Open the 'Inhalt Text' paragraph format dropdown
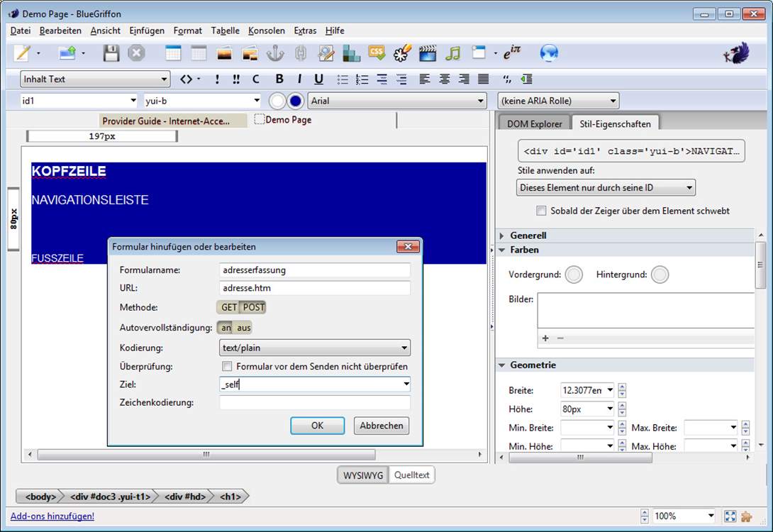This screenshot has height=532, width=773. (x=94, y=79)
